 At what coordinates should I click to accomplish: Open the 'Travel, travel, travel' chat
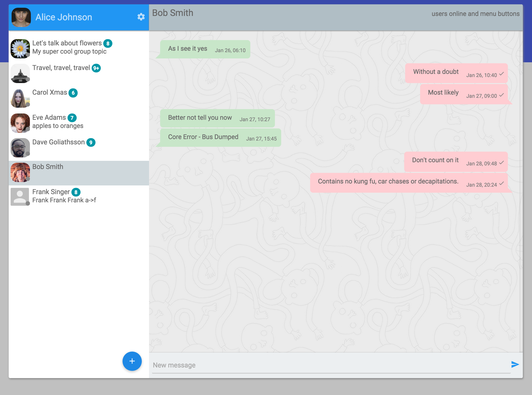click(x=79, y=74)
